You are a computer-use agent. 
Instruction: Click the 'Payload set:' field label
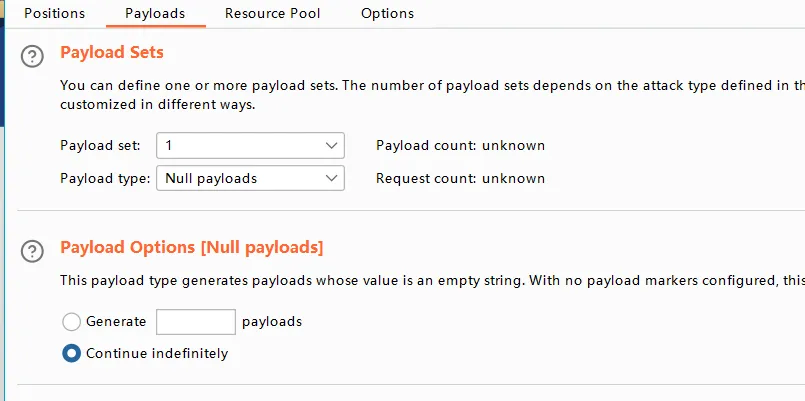tap(100, 146)
